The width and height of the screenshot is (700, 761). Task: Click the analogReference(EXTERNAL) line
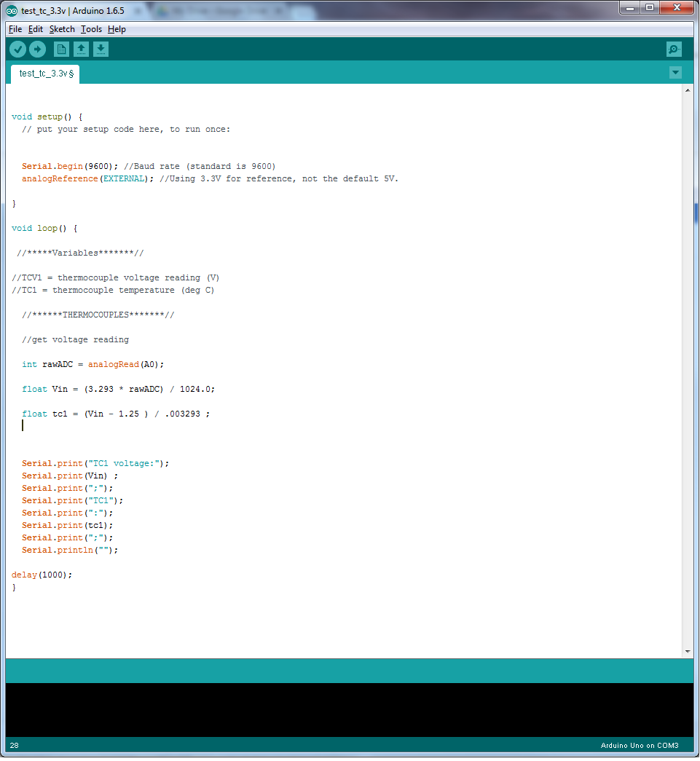[210, 179]
